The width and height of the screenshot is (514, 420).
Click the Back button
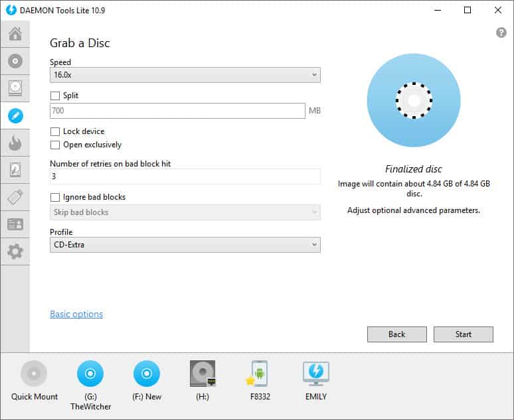point(396,334)
